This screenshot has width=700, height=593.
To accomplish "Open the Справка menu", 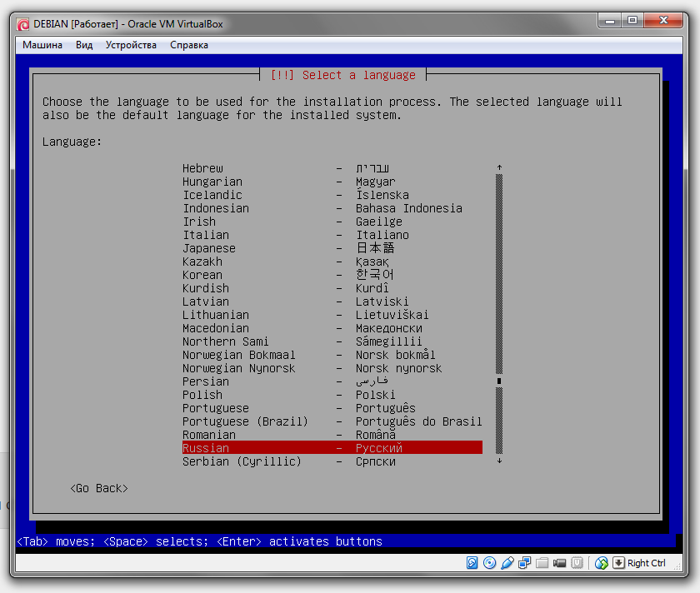I will 189,45.
